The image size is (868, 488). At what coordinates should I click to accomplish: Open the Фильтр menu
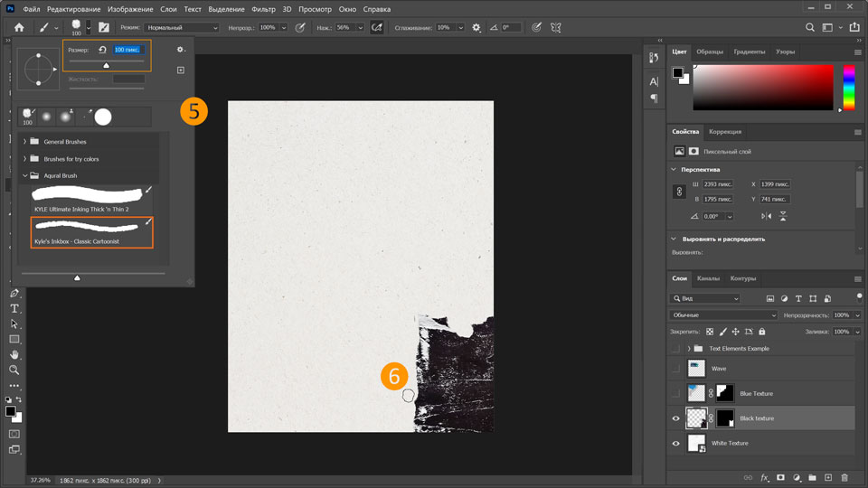264,9
